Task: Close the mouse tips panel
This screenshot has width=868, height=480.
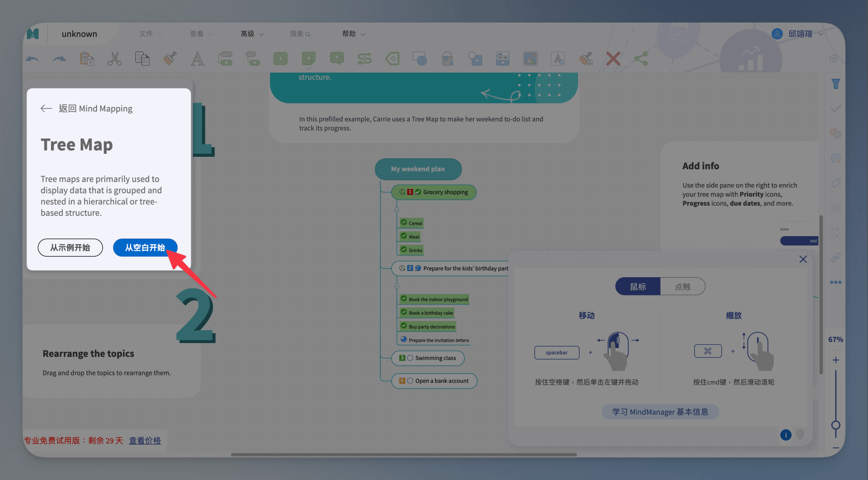Action: pos(803,259)
